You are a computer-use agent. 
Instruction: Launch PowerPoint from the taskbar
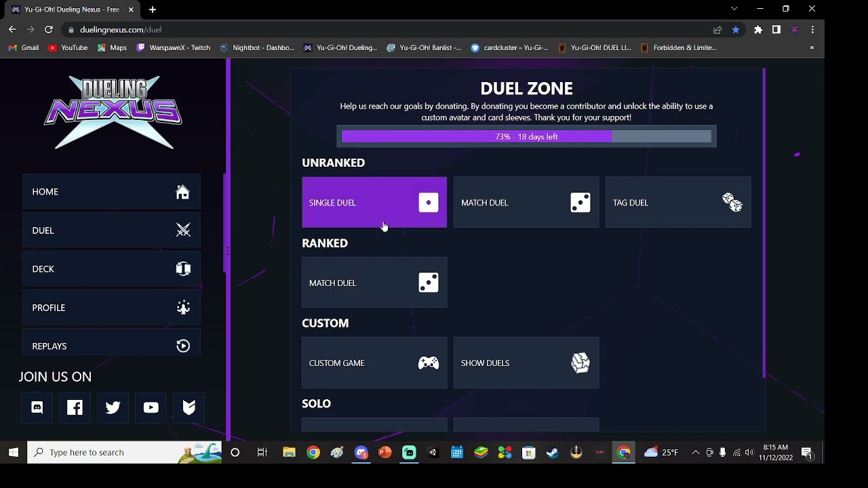coord(385,453)
